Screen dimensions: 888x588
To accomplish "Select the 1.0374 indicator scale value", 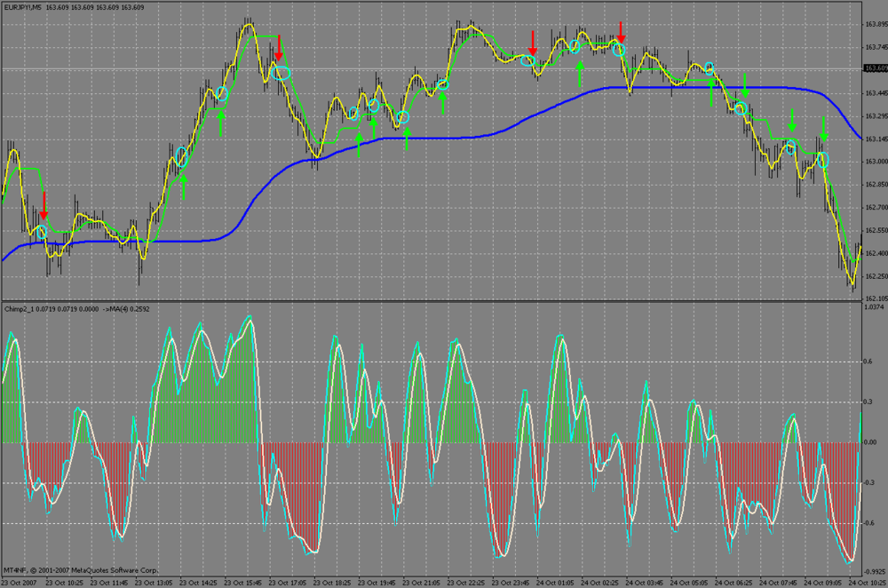I will (x=874, y=307).
